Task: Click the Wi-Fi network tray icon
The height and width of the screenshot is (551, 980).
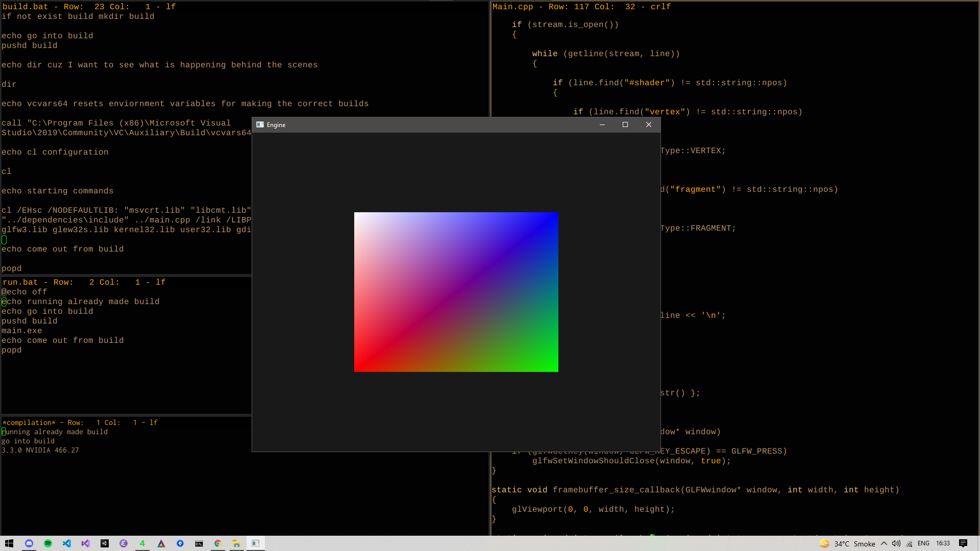Action: click(x=909, y=543)
